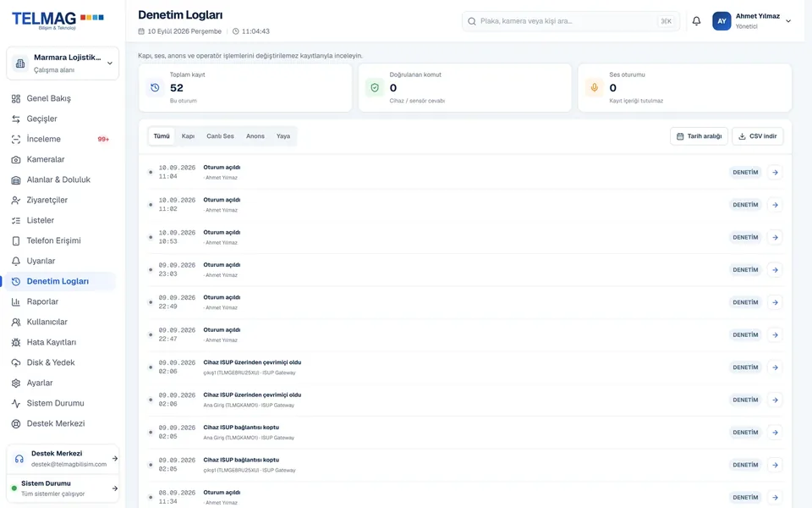
Task: Click the Doğrulanan komut card
Action: coord(464,87)
